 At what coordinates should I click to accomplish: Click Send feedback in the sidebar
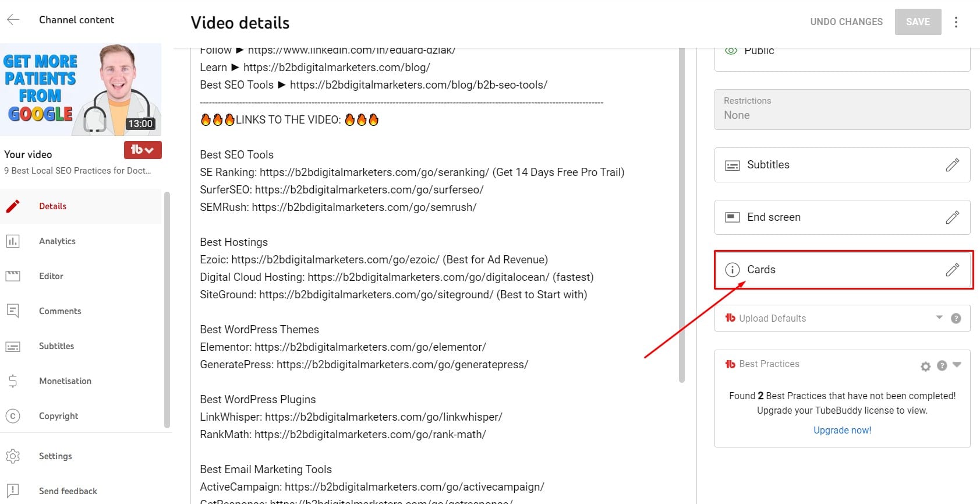click(81, 491)
